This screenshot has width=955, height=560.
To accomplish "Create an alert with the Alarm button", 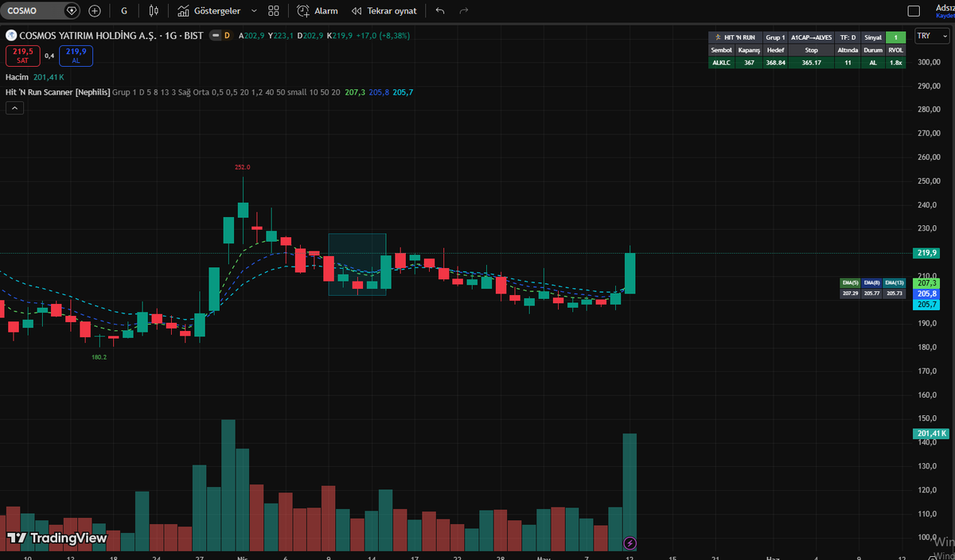I will [x=317, y=11].
